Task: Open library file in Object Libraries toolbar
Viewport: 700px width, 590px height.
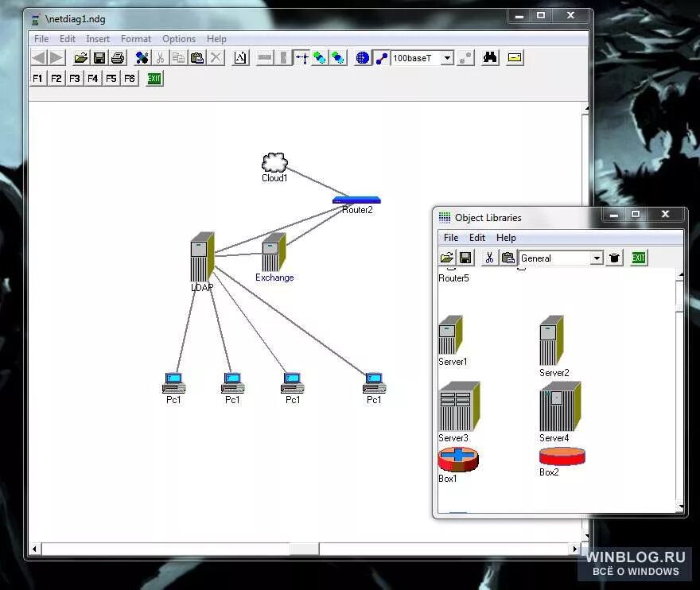Action: click(447, 258)
